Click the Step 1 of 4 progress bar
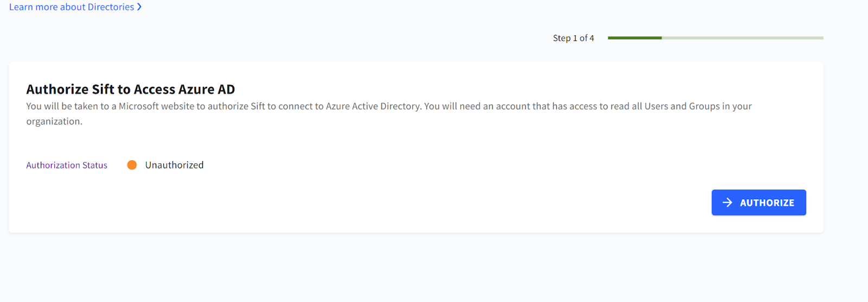Screen dimensions: 868x302 (x=716, y=38)
